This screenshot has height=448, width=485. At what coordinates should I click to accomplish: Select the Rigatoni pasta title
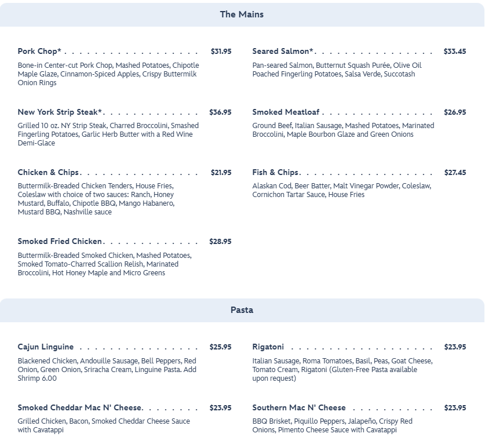[x=268, y=347]
